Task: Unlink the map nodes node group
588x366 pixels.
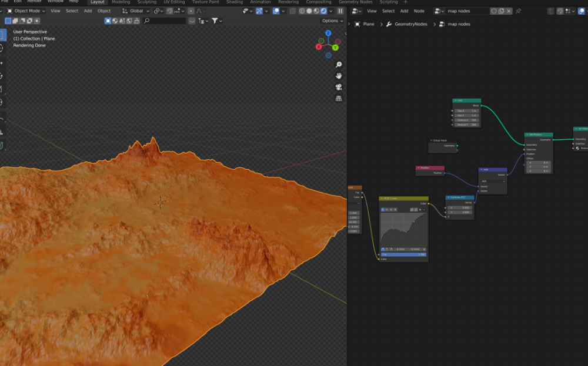Action: (x=509, y=11)
